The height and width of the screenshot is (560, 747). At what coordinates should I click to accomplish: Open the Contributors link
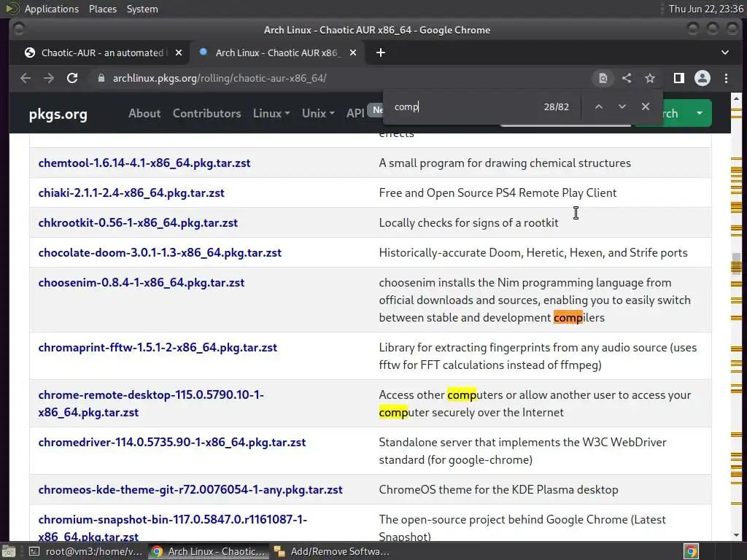(x=206, y=113)
